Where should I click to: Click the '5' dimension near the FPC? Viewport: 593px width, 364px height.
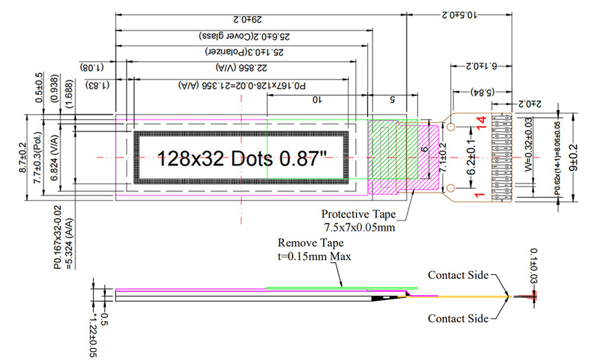pyautogui.click(x=392, y=100)
